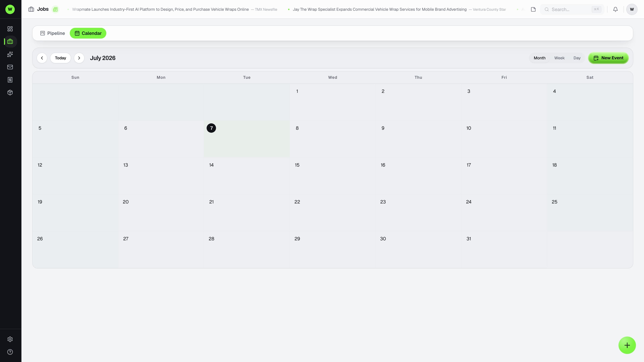Select July 10 cell
The image size is (644, 362).
point(504,139)
